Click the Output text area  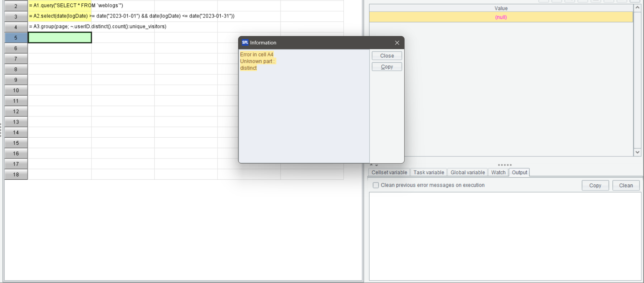[x=504, y=236]
